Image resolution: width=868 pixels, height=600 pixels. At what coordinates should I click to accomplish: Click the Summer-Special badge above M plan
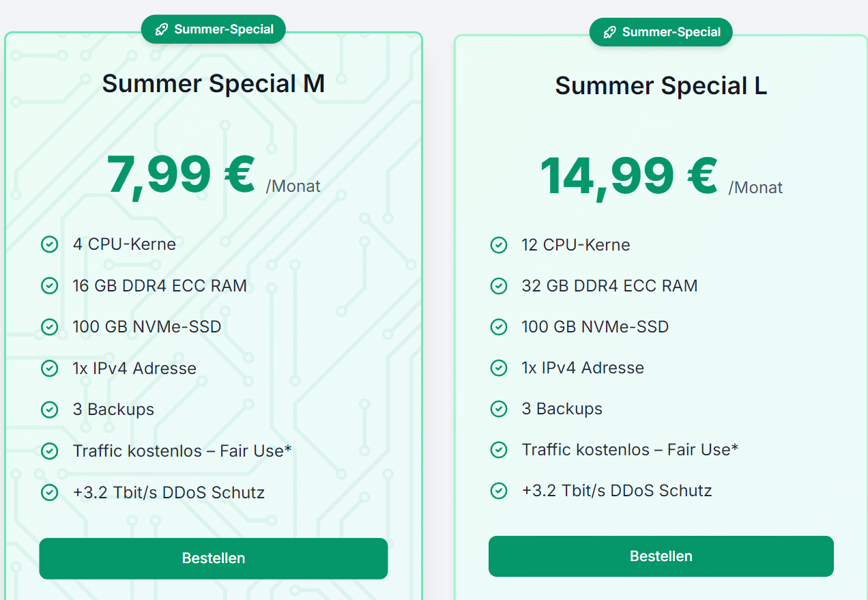click(213, 29)
